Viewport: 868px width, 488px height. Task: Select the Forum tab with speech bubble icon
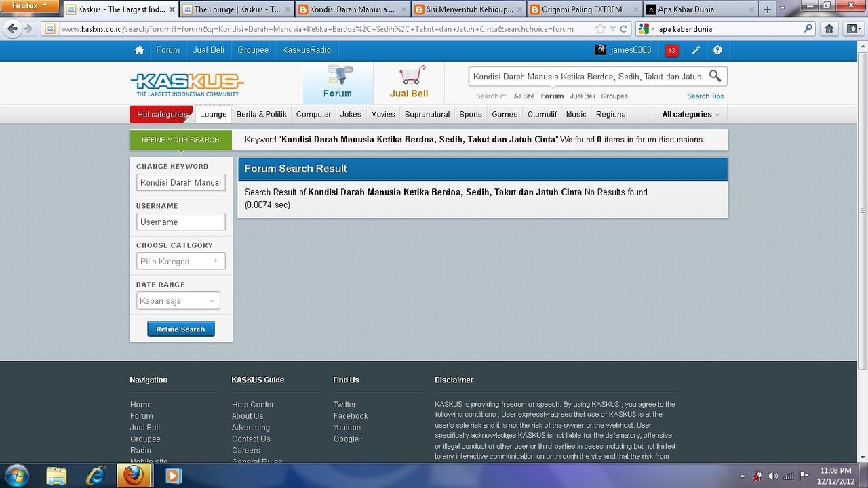pyautogui.click(x=338, y=83)
